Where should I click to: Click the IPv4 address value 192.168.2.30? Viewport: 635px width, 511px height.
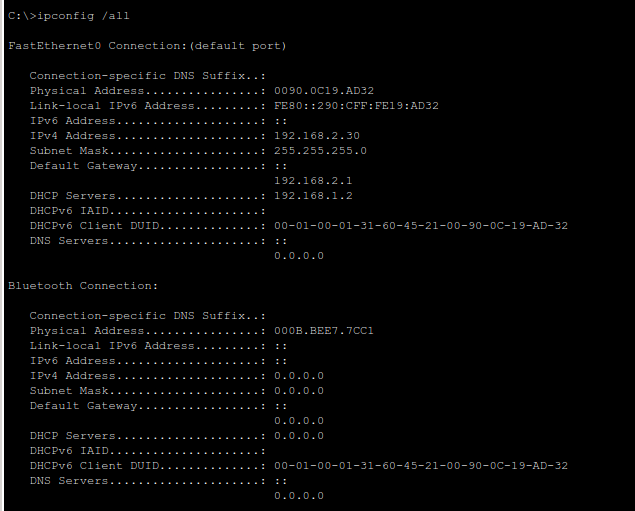[317, 136]
